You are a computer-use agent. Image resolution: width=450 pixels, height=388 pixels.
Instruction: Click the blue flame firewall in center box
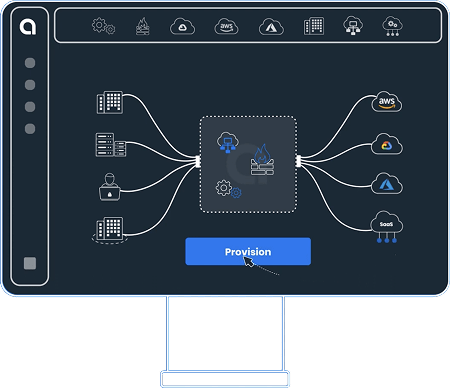263,160
